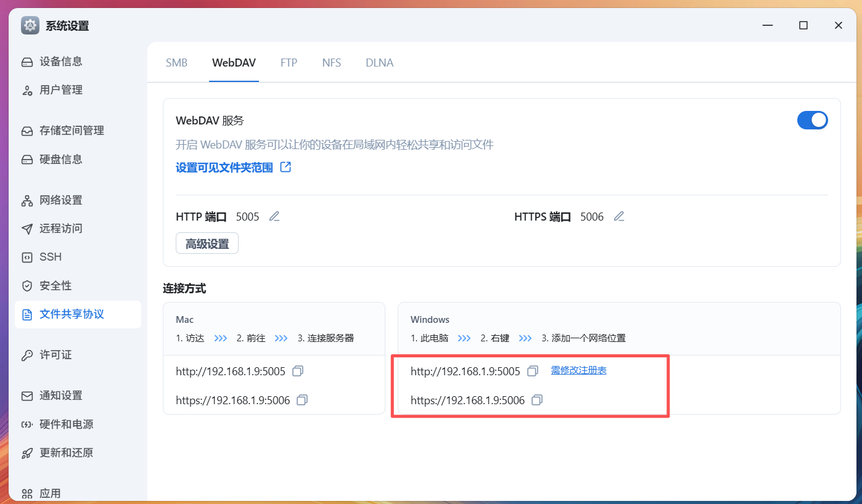Turn off the WebDAV 服务 toggle
862x504 pixels.
click(x=812, y=120)
